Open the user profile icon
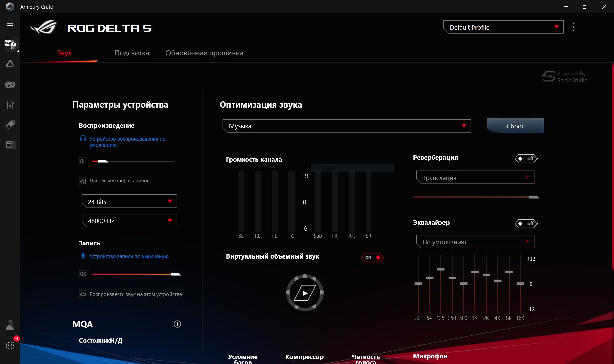 point(10,325)
